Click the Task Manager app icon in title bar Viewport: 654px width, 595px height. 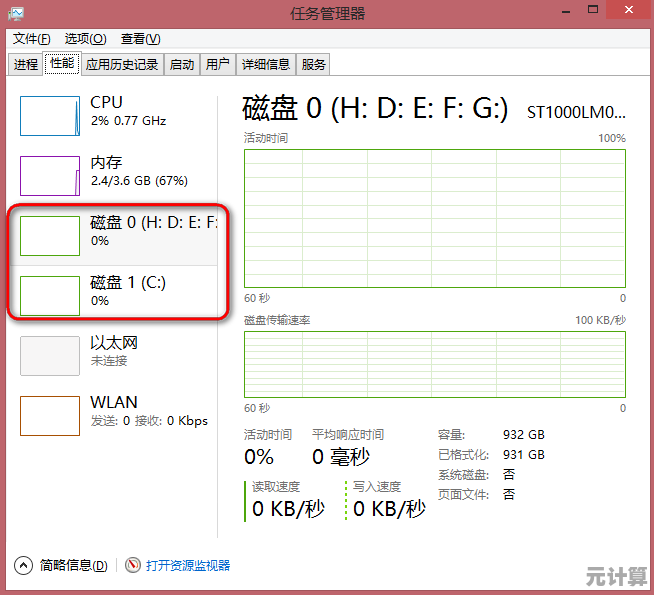15,14
